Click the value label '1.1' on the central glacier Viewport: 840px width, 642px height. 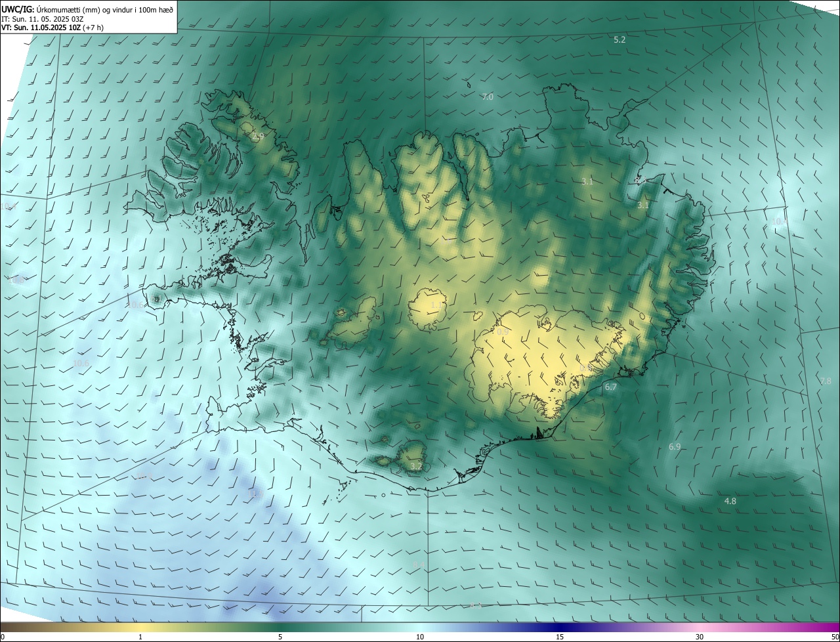pos(436,305)
